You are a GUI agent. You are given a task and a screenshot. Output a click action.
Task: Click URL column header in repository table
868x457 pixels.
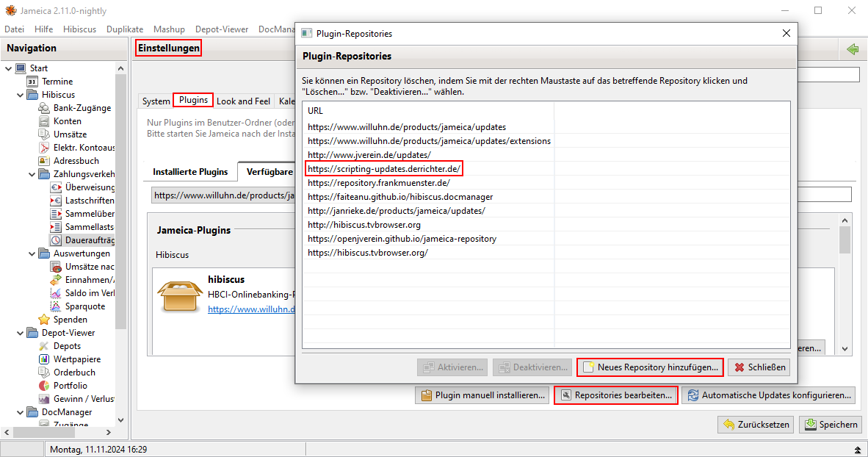(x=428, y=111)
